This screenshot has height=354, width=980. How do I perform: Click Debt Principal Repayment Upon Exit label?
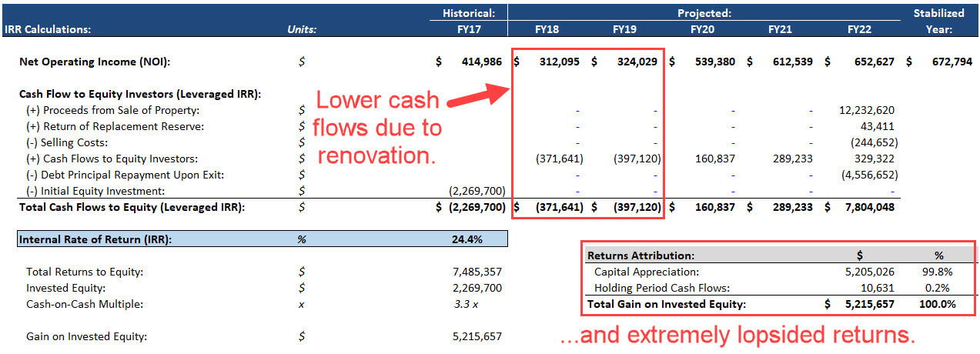pos(125,175)
